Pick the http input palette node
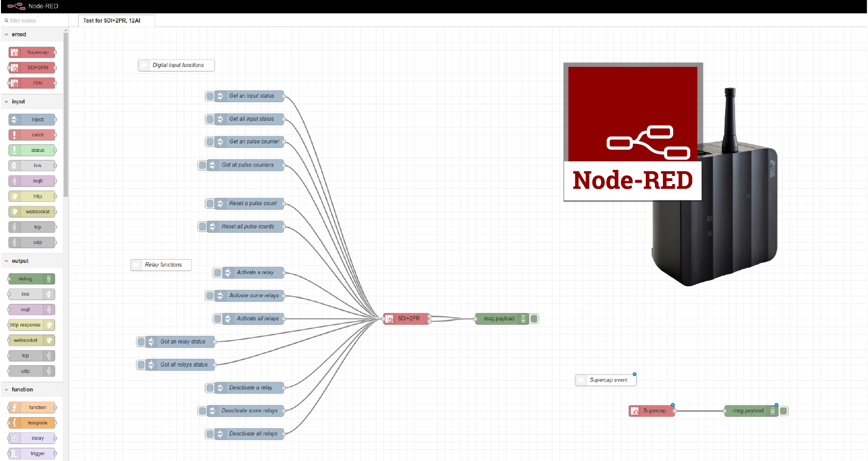This screenshot has width=868, height=461. tap(32, 196)
